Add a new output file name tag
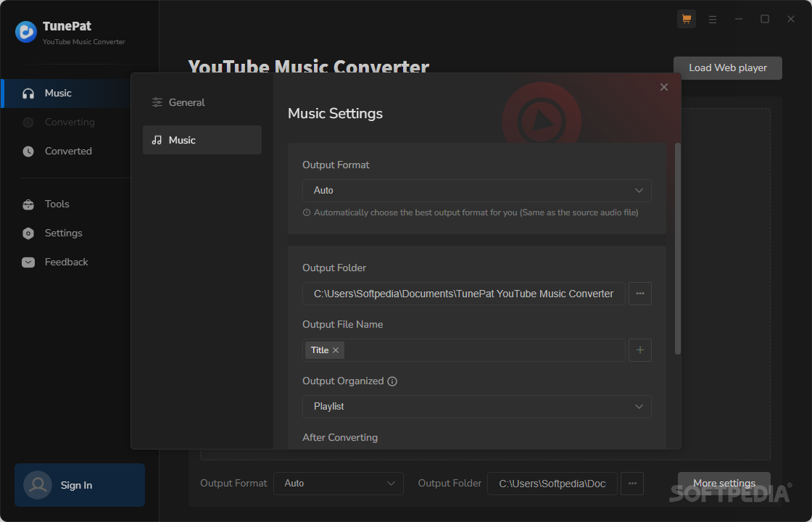 click(x=640, y=350)
